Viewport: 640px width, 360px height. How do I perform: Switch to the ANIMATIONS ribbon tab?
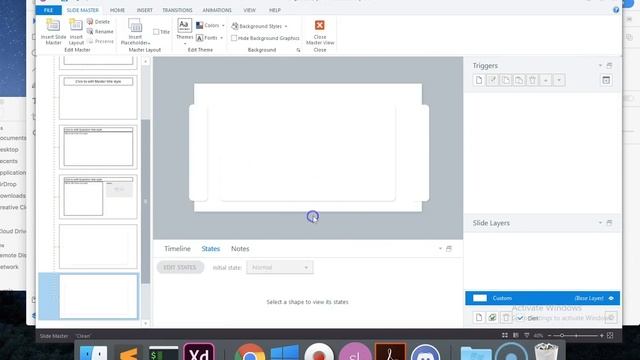click(x=217, y=10)
